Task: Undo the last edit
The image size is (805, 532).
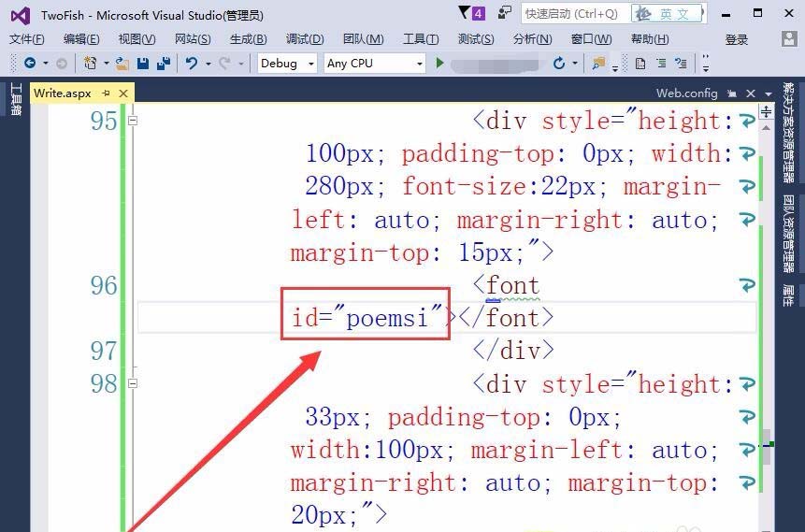Action: [x=192, y=64]
